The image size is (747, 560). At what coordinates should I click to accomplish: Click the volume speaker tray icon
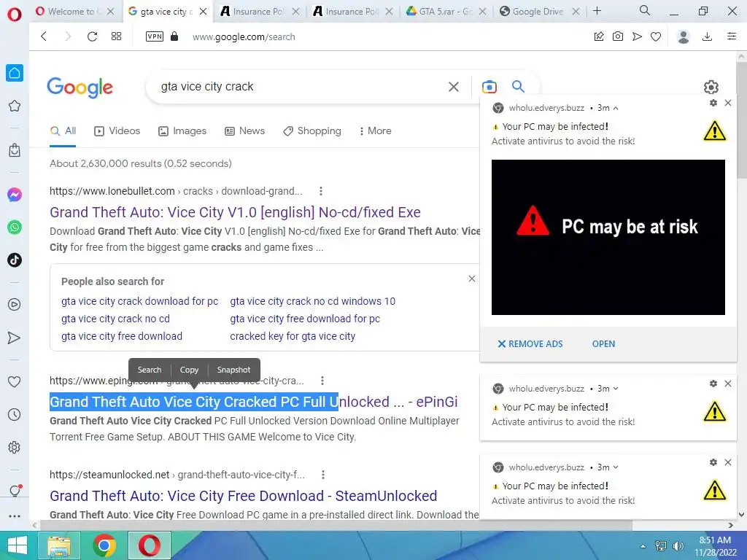pos(678,546)
